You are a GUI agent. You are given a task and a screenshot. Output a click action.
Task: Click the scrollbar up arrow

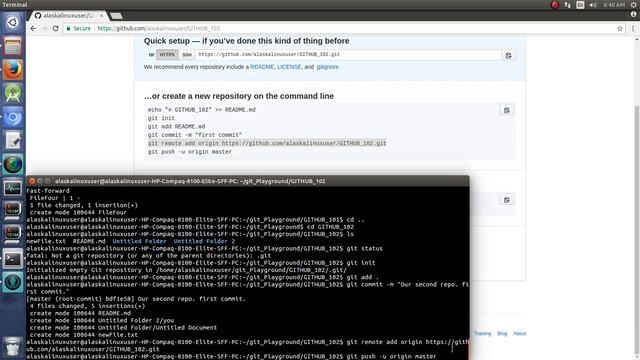(637, 39)
